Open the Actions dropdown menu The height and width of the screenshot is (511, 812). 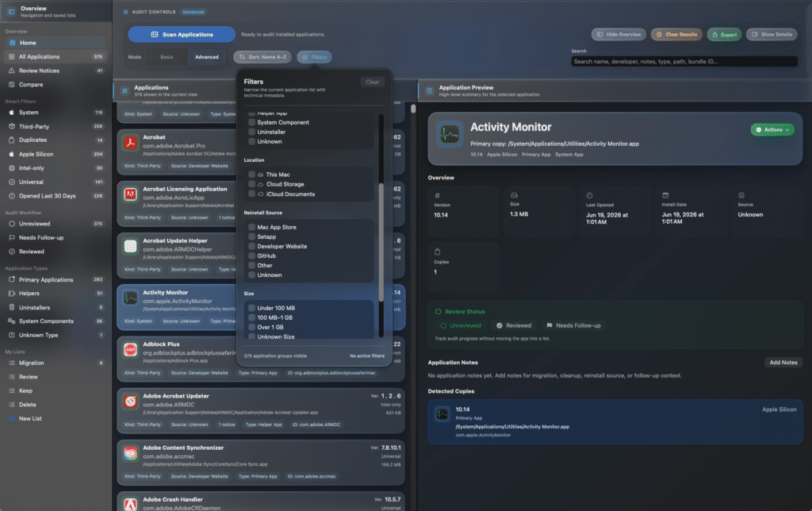(x=772, y=129)
